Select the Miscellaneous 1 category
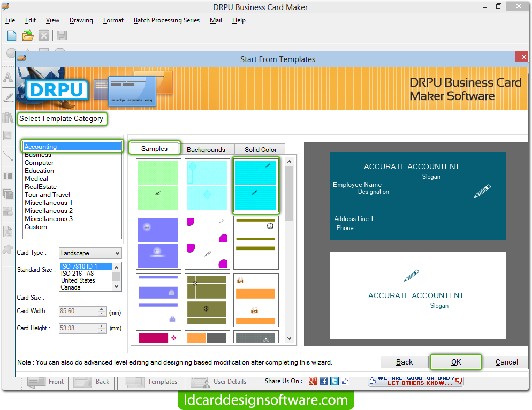532x410 pixels. click(x=72, y=203)
